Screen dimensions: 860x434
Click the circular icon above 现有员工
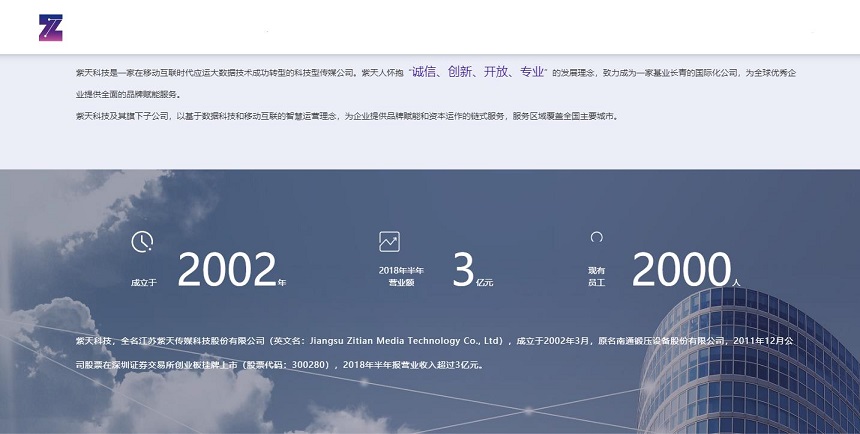(x=597, y=237)
